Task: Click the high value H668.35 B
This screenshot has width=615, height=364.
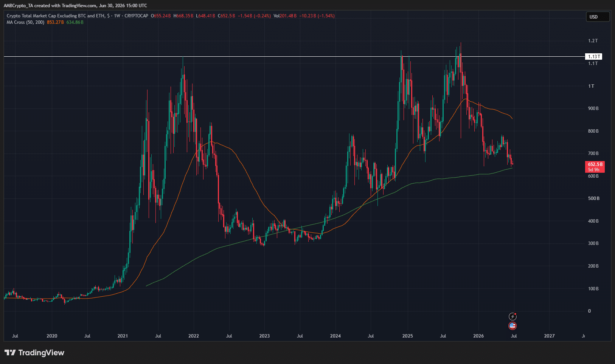Action: click(x=183, y=16)
